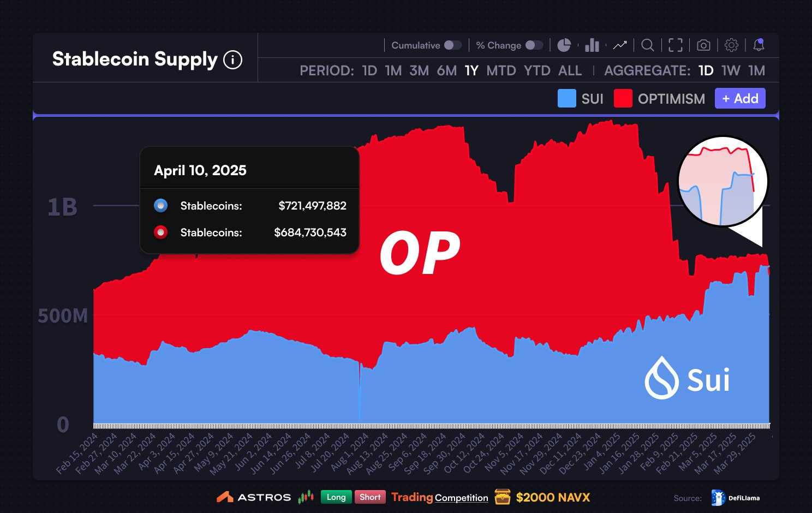The height and width of the screenshot is (513, 812).
Task: Take a chart snapshot with the camera icon
Action: point(703,45)
